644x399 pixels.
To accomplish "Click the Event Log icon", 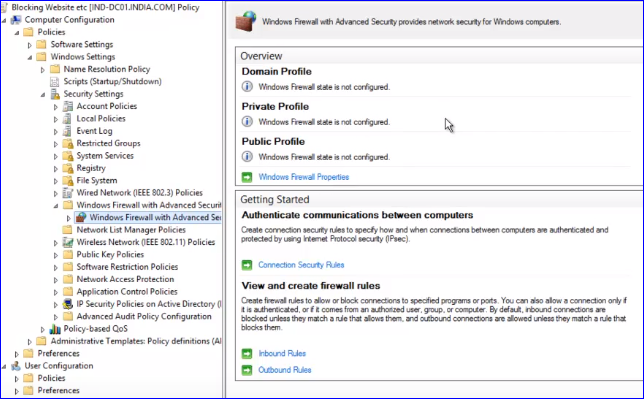I will pyautogui.click(x=68, y=131).
